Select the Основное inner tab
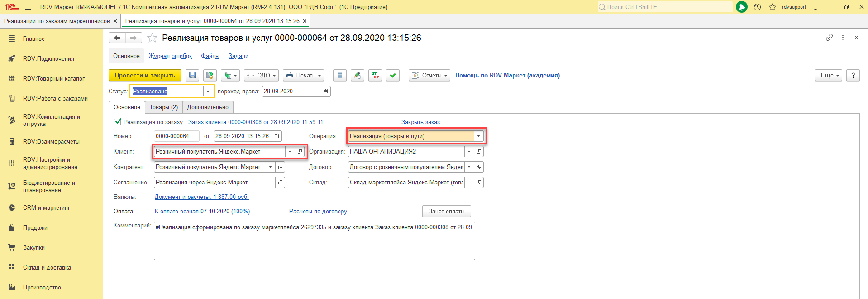Screen dimensions: 868x299 [x=127, y=107]
